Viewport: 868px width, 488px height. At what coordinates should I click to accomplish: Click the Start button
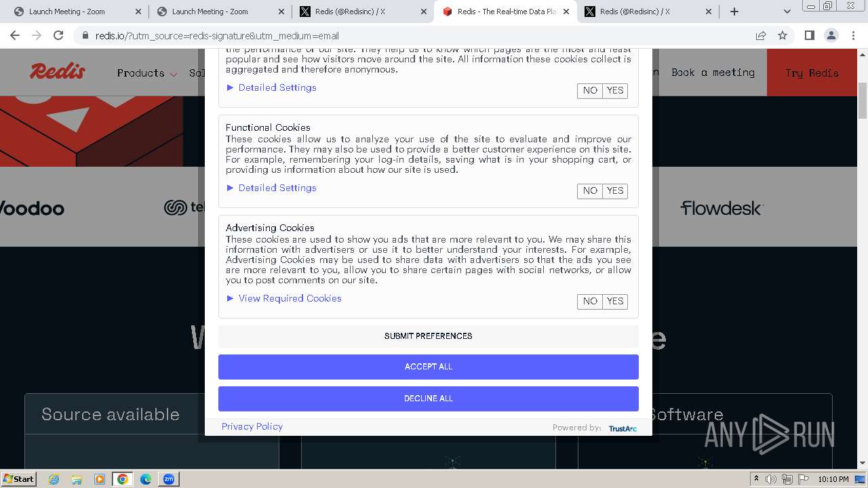18,479
